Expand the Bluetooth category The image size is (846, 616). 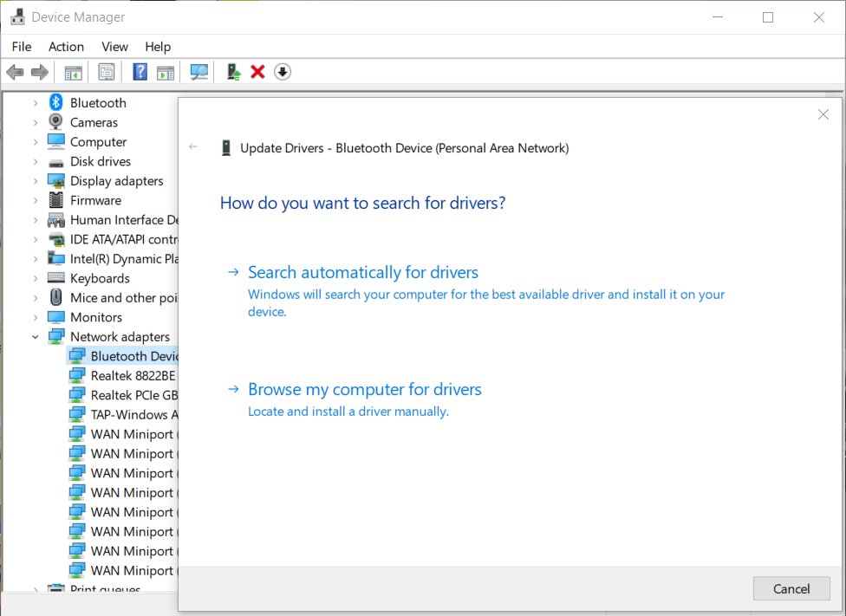pyautogui.click(x=36, y=102)
